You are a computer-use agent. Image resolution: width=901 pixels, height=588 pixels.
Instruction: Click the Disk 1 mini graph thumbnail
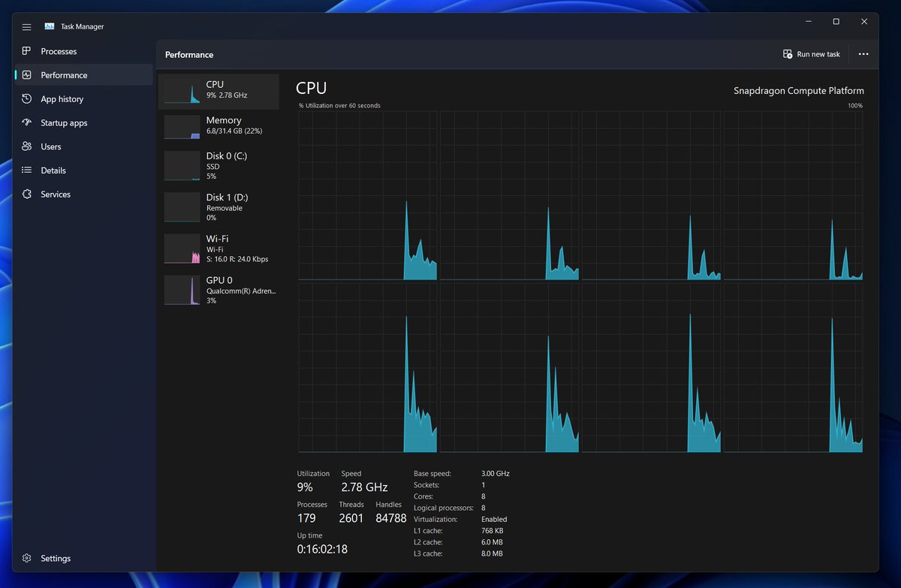tap(182, 207)
